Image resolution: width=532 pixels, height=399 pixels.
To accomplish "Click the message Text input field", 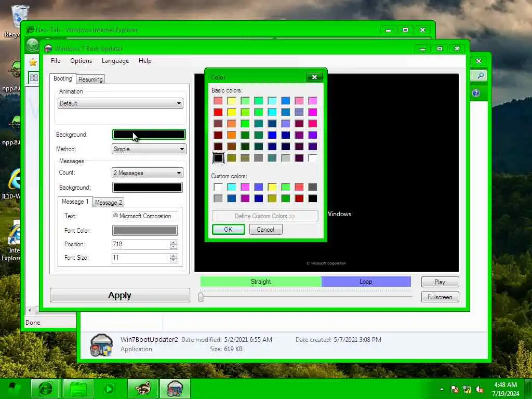I will tap(145, 216).
